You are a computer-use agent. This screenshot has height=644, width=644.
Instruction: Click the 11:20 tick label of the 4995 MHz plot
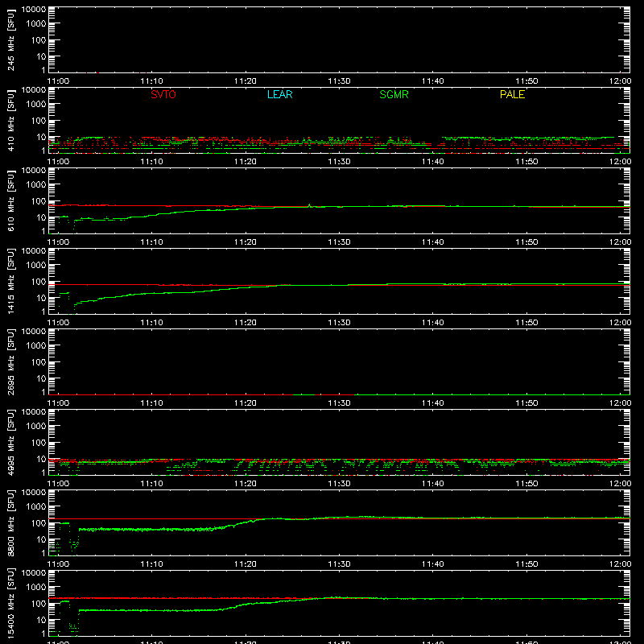coord(246,484)
